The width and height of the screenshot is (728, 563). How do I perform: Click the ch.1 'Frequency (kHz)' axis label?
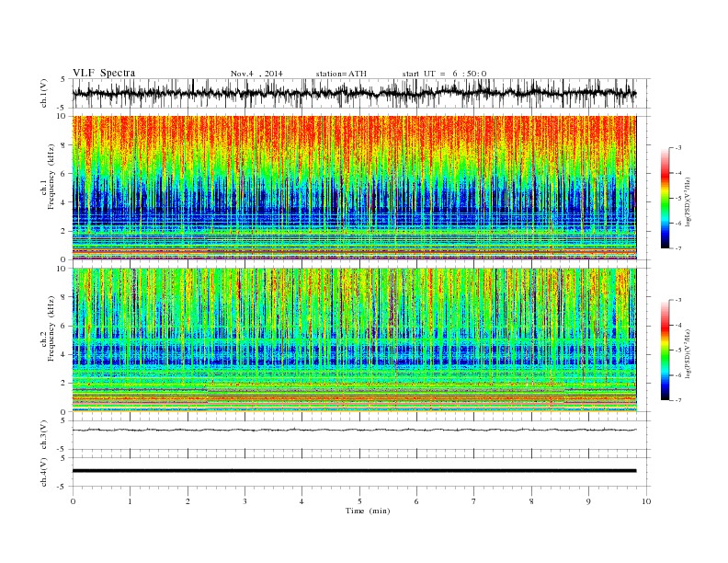(x=51, y=177)
